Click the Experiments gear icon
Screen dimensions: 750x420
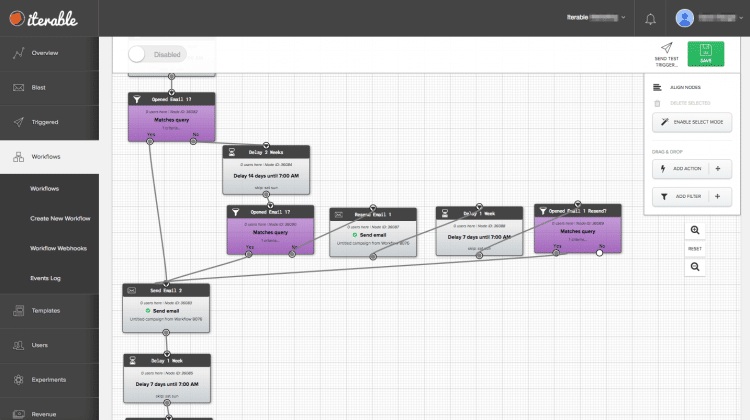click(x=19, y=380)
